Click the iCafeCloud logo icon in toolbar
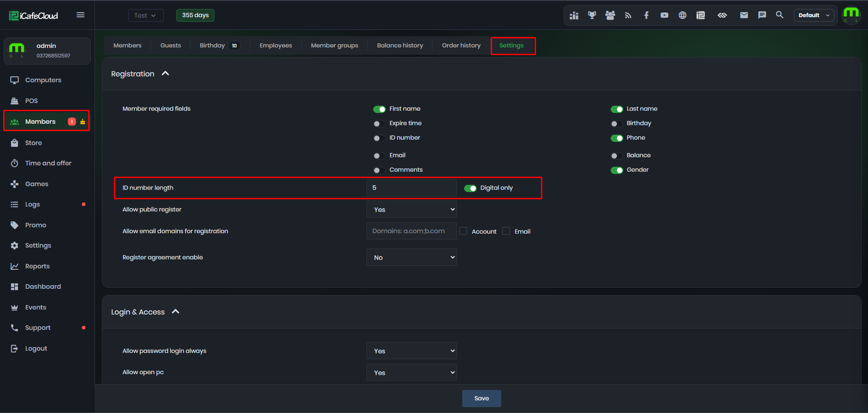Screen dimensions: 868x413 (x=701, y=15)
